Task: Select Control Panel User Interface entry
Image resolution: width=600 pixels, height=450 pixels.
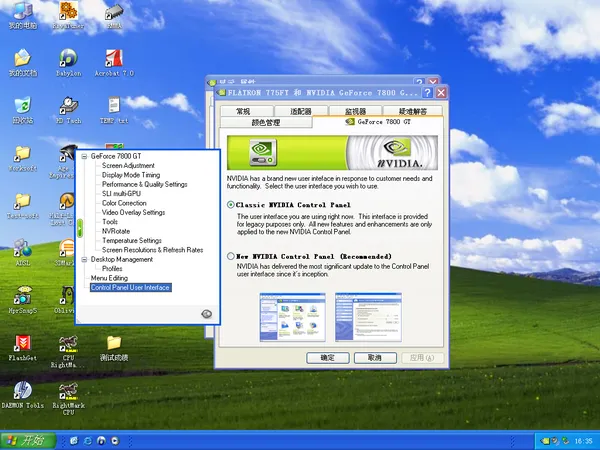Action: (x=130, y=287)
